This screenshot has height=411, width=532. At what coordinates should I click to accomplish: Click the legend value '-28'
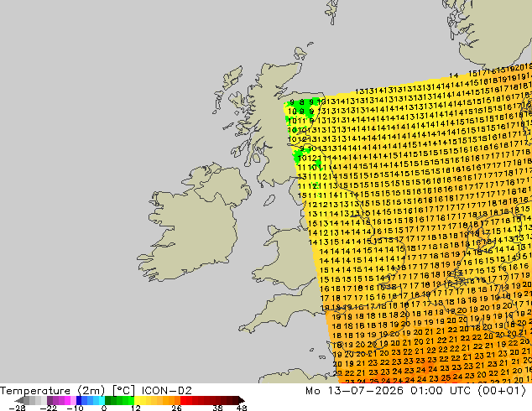[x=17, y=408]
